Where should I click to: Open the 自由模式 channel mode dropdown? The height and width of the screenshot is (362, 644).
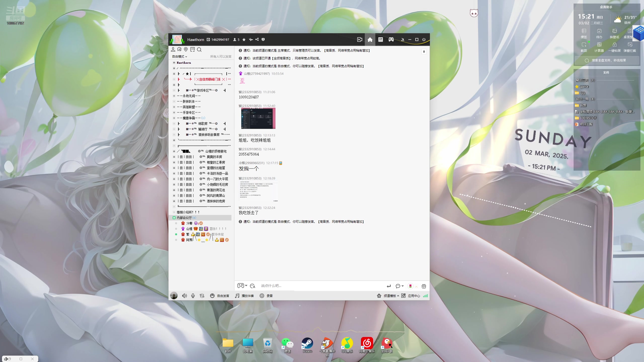click(179, 57)
